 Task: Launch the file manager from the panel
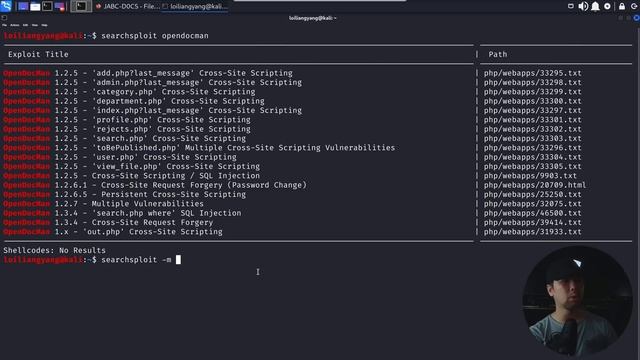[35, 6]
